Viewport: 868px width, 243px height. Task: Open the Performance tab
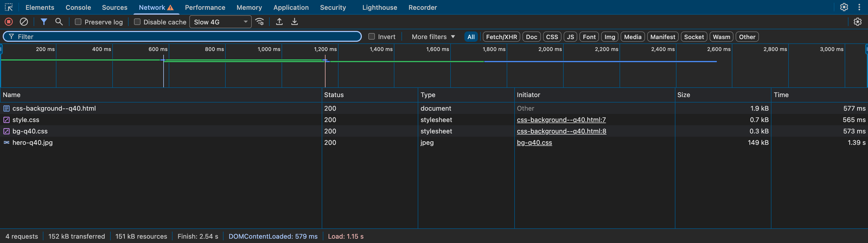click(205, 7)
